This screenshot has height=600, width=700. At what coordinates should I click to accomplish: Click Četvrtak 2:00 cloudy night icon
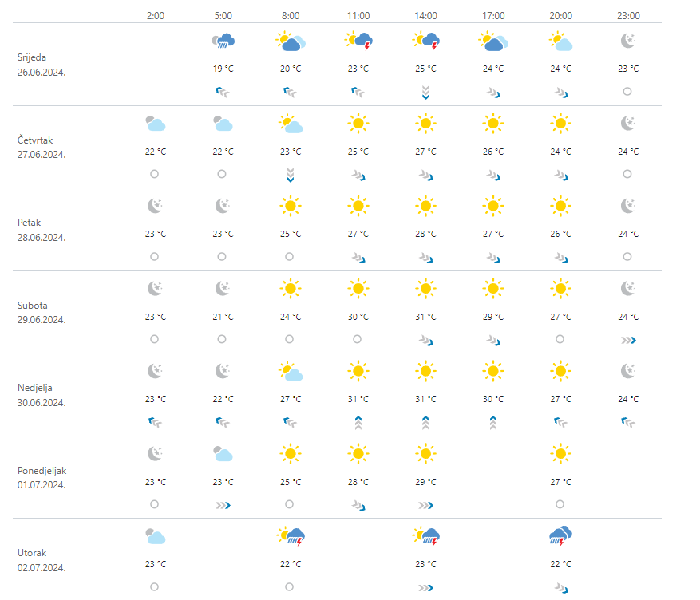pyautogui.click(x=155, y=124)
